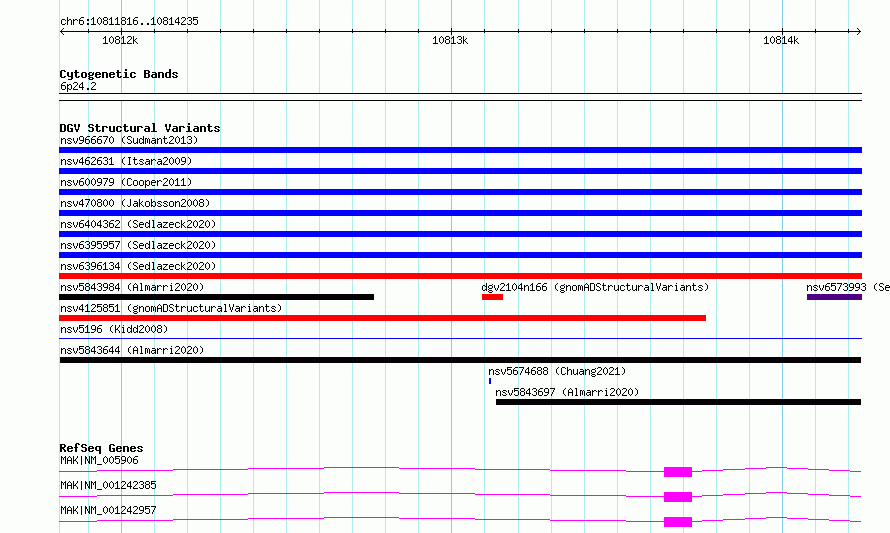Click the left arrowhead of the ruler
This screenshot has width=890, height=533.
pyautogui.click(x=62, y=31)
